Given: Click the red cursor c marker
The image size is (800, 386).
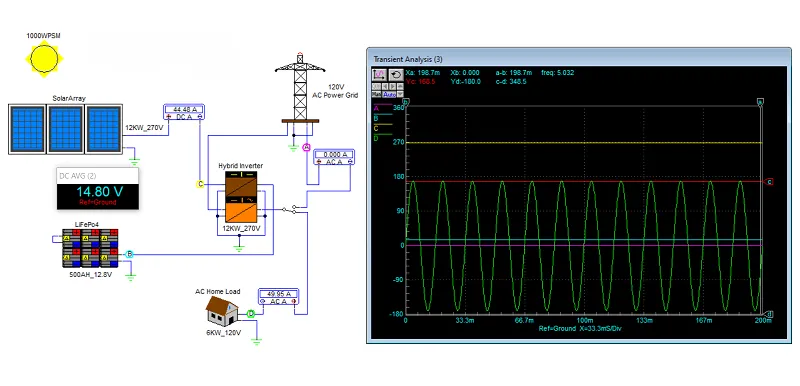Looking at the screenshot, I should click(769, 182).
